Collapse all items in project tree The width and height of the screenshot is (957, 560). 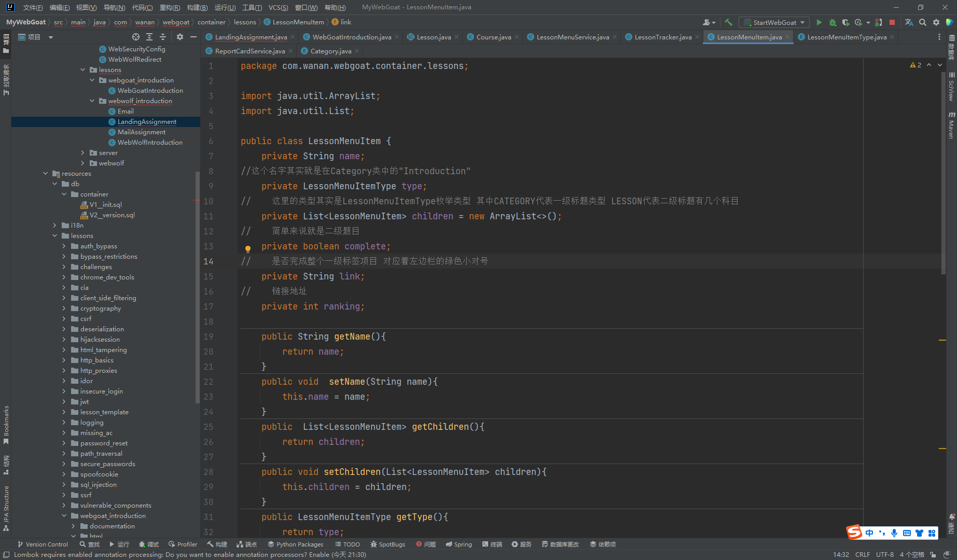click(163, 37)
